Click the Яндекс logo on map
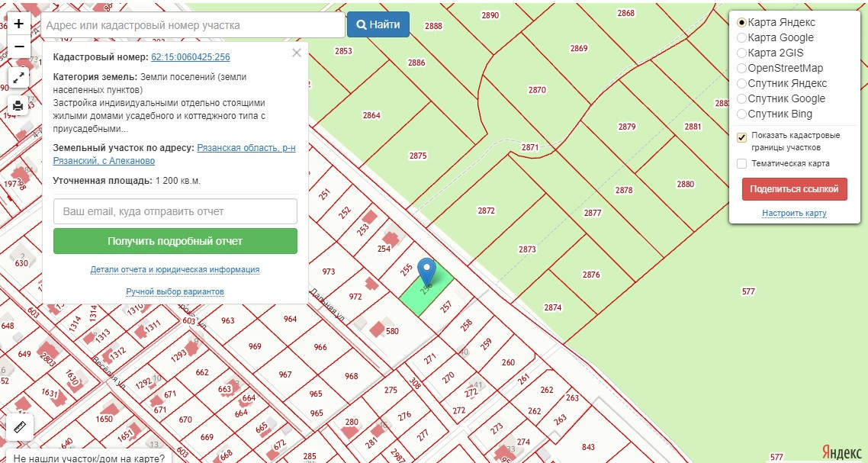Image resolution: width=868 pixels, height=463 pixels. [x=841, y=452]
